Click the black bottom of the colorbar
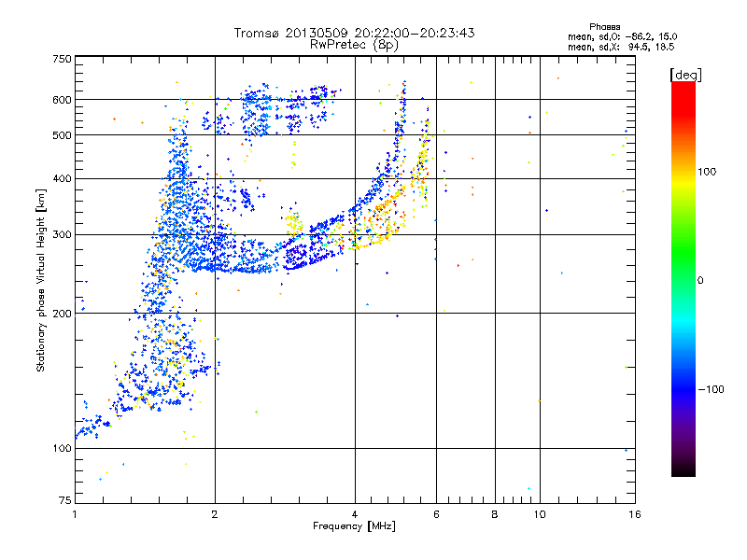747x560 pixels. click(x=684, y=470)
